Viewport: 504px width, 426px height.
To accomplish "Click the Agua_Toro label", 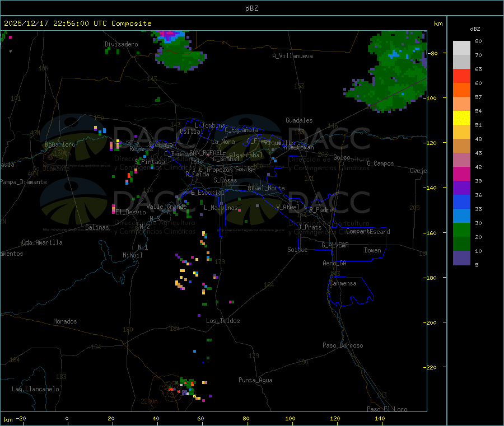I will [60, 144].
